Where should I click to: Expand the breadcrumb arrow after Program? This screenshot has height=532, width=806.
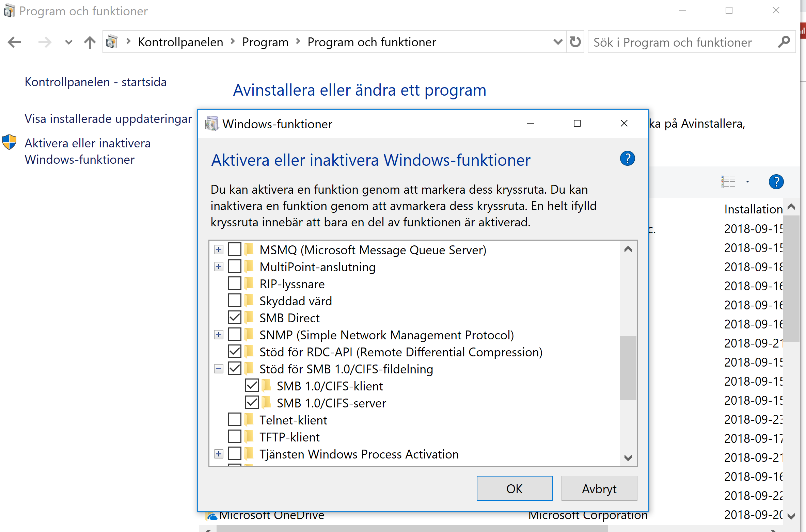click(x=298, y=42)
